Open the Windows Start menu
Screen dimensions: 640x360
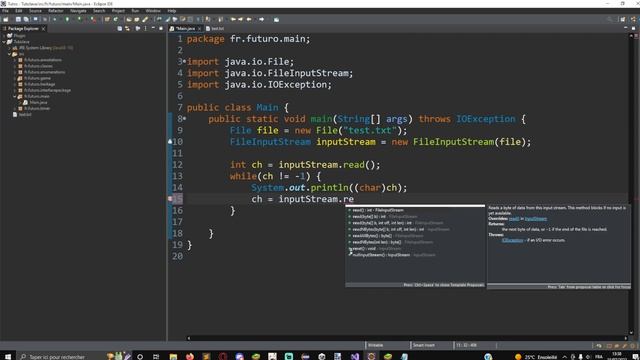(8, 356)
